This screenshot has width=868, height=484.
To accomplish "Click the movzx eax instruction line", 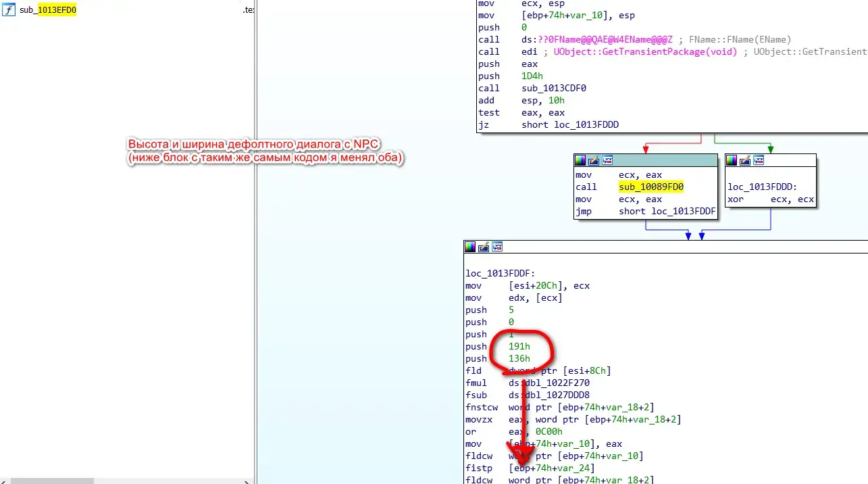I will [x=573, y=420].
